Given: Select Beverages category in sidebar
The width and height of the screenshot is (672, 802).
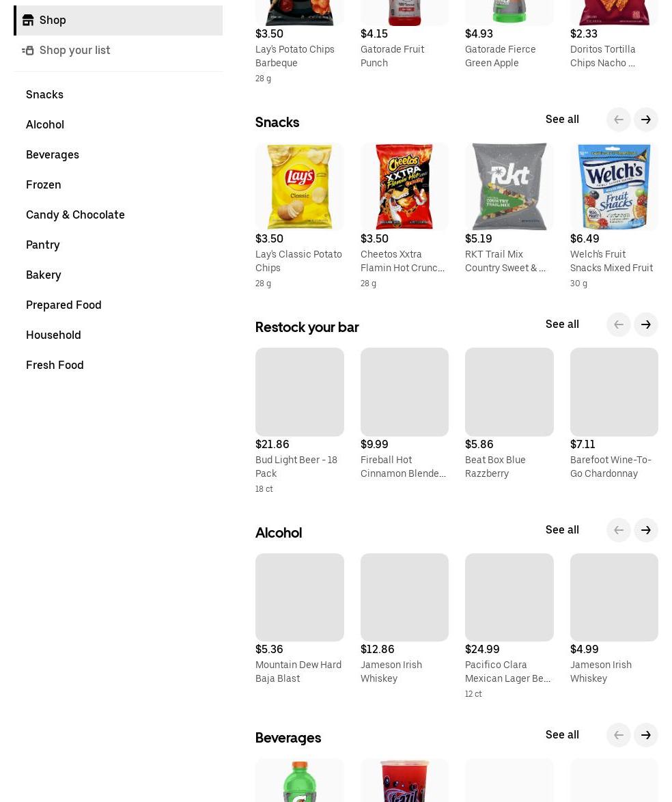Looking at the screenshot, I should (x=52, y=155).
